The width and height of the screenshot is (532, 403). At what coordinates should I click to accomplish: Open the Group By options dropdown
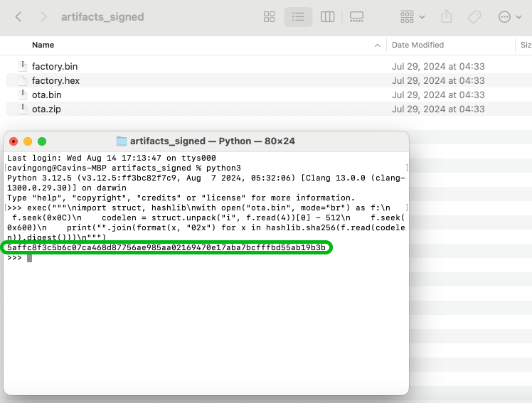pos(413,16)
